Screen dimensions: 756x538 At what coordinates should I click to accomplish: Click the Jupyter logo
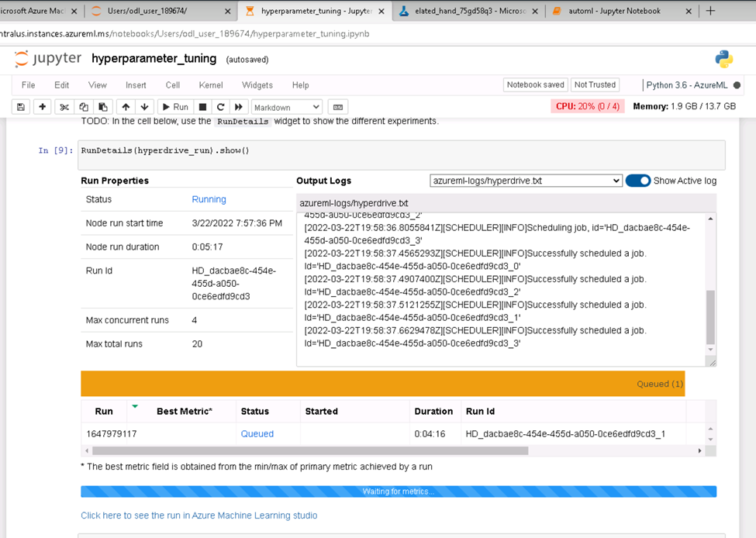click(x=48, y=59)
